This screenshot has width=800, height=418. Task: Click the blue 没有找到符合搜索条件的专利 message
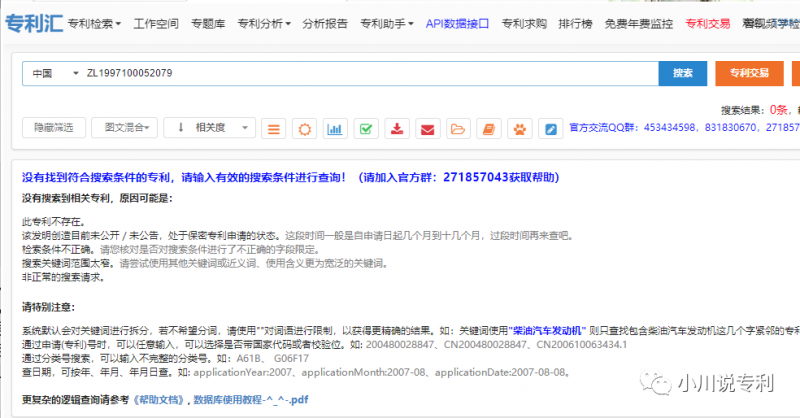pyautogui.click(x=290, y=178)
